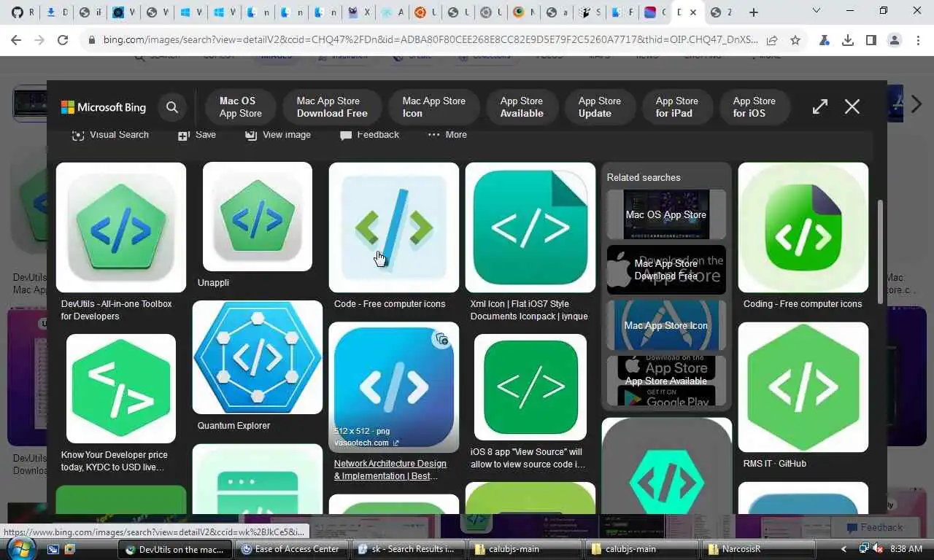This screenshot has height=560, width=934.
Task: Open Code free computer icons thumbnail
Action: point(394,227)
